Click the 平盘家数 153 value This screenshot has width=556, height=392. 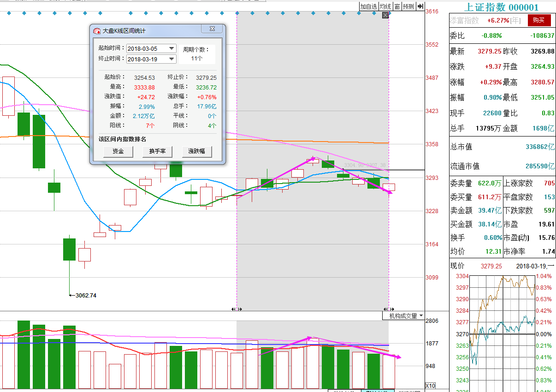coord(549,197)
